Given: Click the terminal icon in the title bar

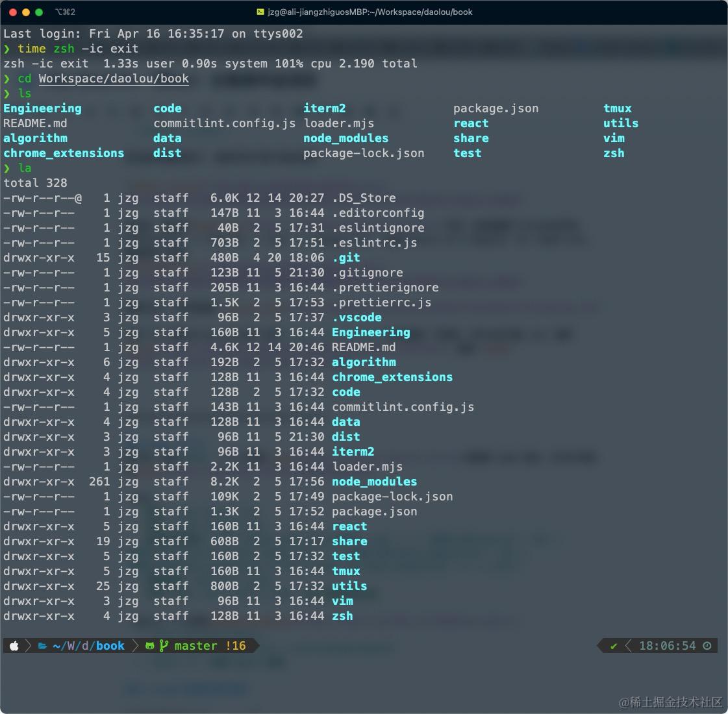Looking at the screenshot, I should (260, 12).
